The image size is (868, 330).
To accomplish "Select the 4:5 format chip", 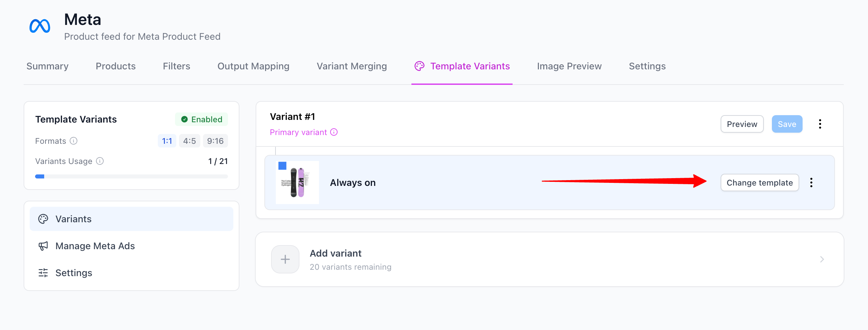I will point(190,141).
